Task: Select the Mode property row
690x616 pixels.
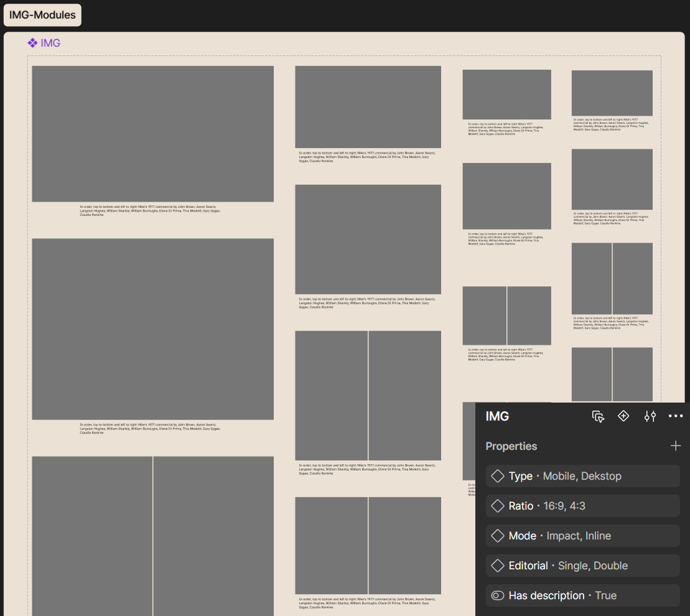Action: pos(582,536)
